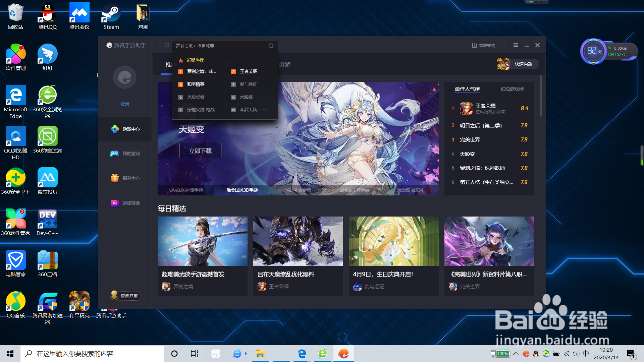The height and width of the screenshot is (362, 644).
Task: Open the 页游 tab
Action: tap(284, 64)
